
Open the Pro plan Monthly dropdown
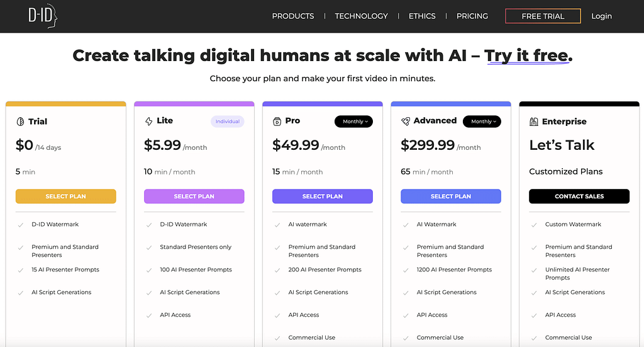point(353,122)
